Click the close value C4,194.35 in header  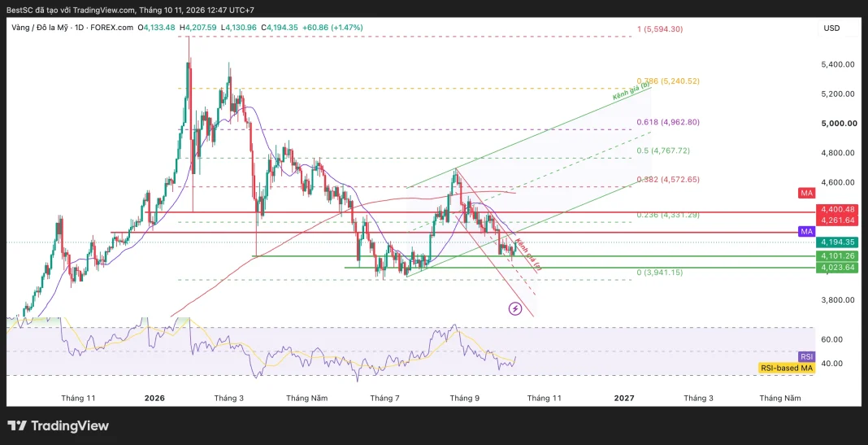pyautogui.click(x=280, y=27)
